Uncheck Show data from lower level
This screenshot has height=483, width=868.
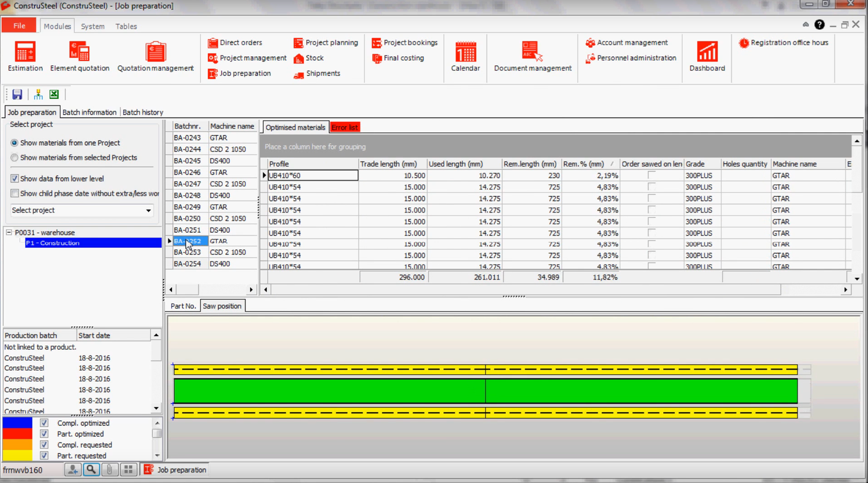click(x=15, y=178)
